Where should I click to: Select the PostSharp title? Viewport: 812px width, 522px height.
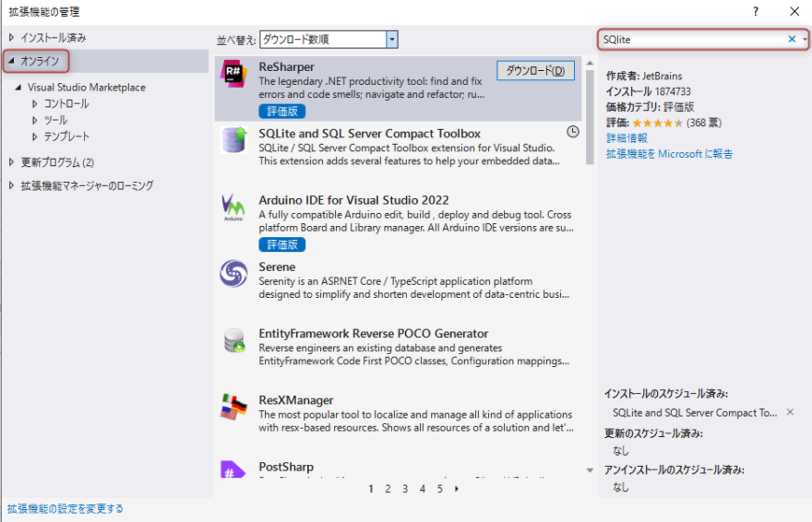point(286,468)
